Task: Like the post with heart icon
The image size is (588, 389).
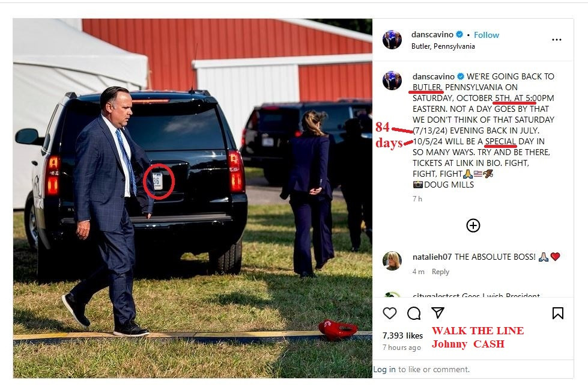Action: (390, 313)
